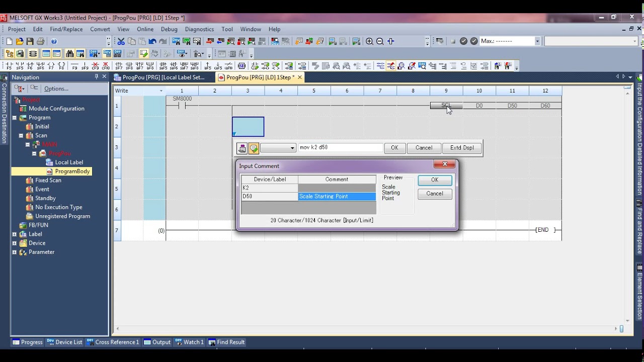
Task: Click OK in the Input Comment dialog
Action: (x=435, y=180)
